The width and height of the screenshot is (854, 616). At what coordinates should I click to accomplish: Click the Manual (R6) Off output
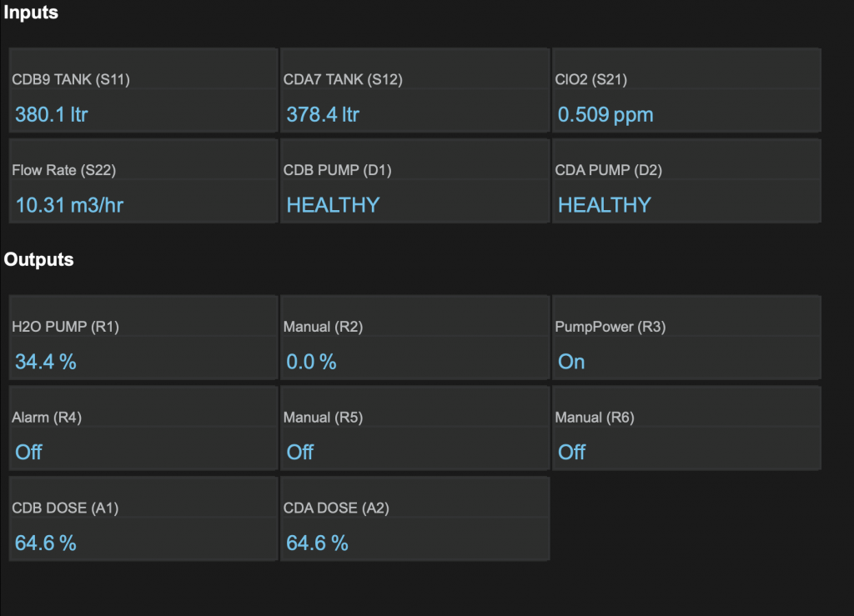pyautogui.click(x=572, y=452)
